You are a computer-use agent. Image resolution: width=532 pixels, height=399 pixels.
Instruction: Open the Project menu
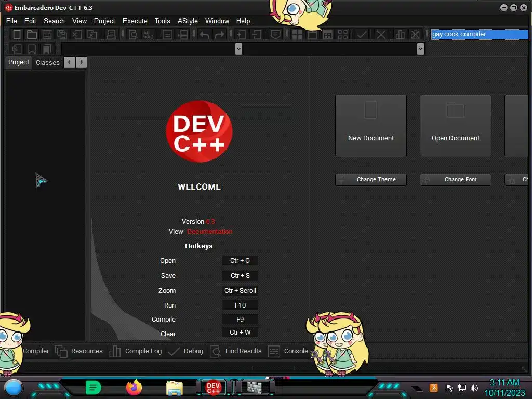(104, 21)
